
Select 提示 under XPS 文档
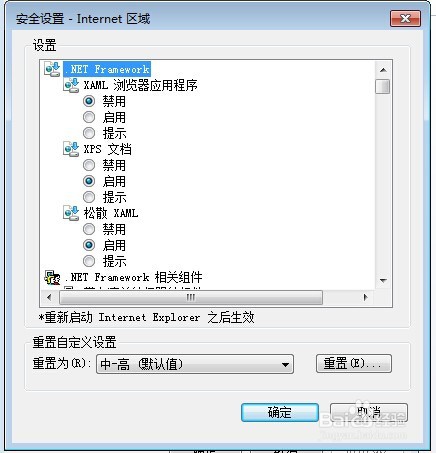[89, 197]
